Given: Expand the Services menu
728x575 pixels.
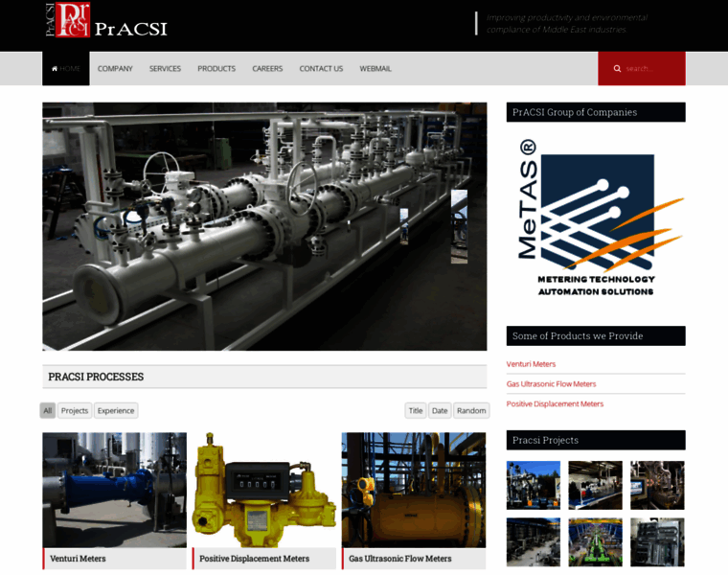Looking at the screenshot, I should [165, 69].
